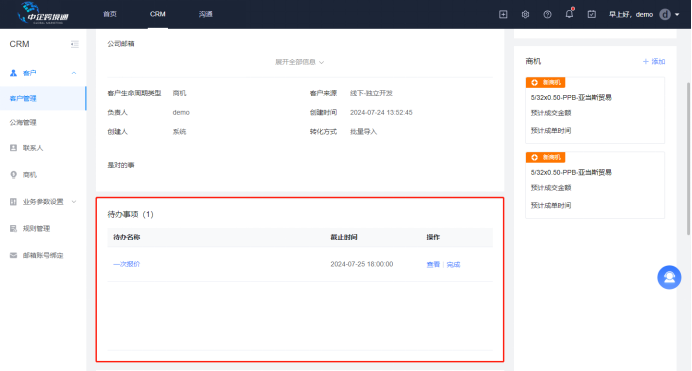692x371 pixels.
Task: Click the 批量导入 conversion value
Action: point(364,131)
